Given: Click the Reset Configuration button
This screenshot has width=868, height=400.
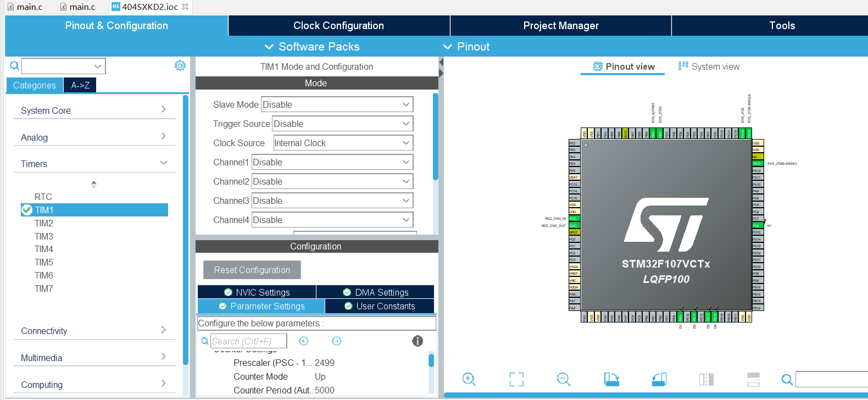Looking at the screenshot, I should 252,270.
